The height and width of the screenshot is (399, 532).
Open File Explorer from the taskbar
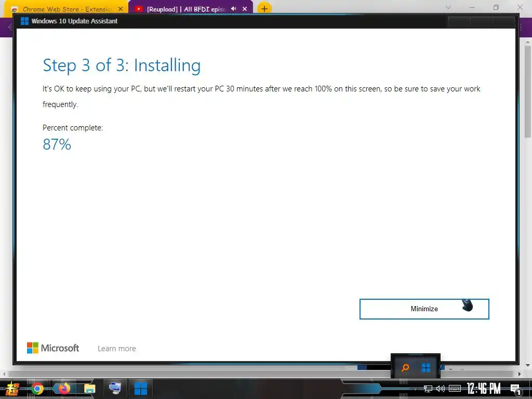89,389
